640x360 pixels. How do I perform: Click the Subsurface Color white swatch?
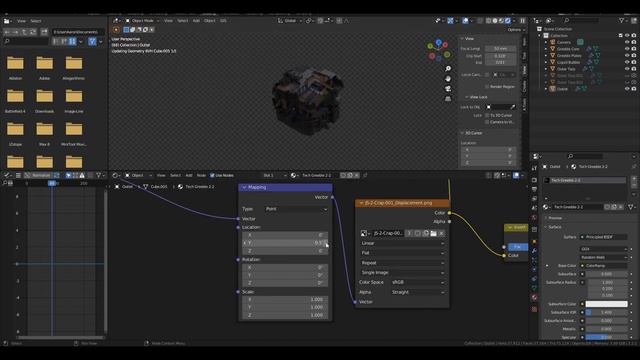click(607, 304)
